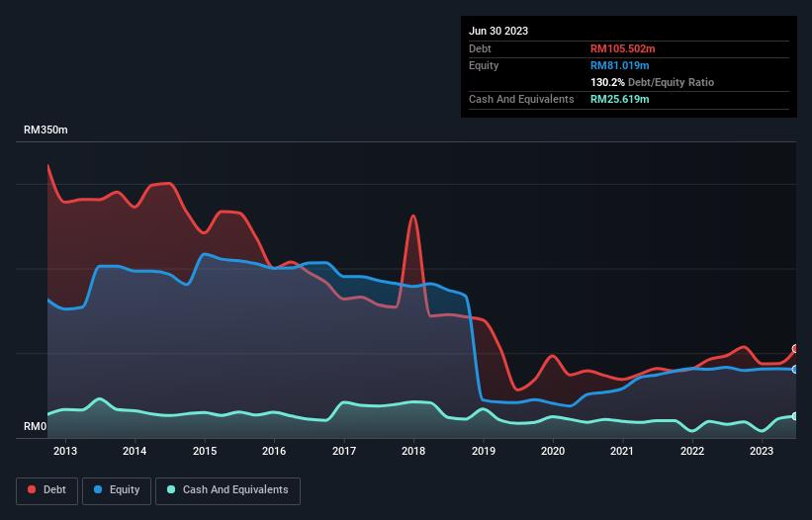Toggle the Debt legend button
Image resolution: width=812 pixels, height=520 pixels.
47,490
